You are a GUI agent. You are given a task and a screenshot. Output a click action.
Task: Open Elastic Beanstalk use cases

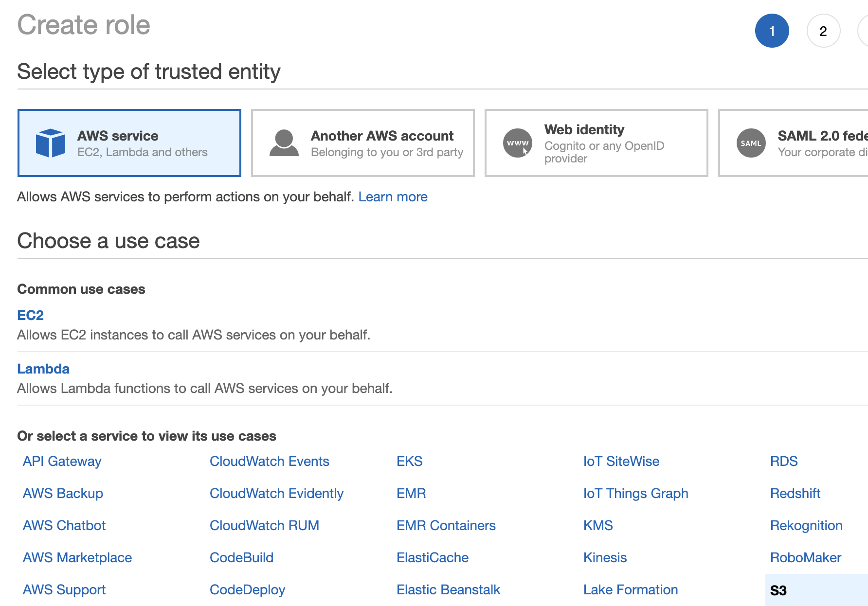pyautogui.click(x=449, y=589)
